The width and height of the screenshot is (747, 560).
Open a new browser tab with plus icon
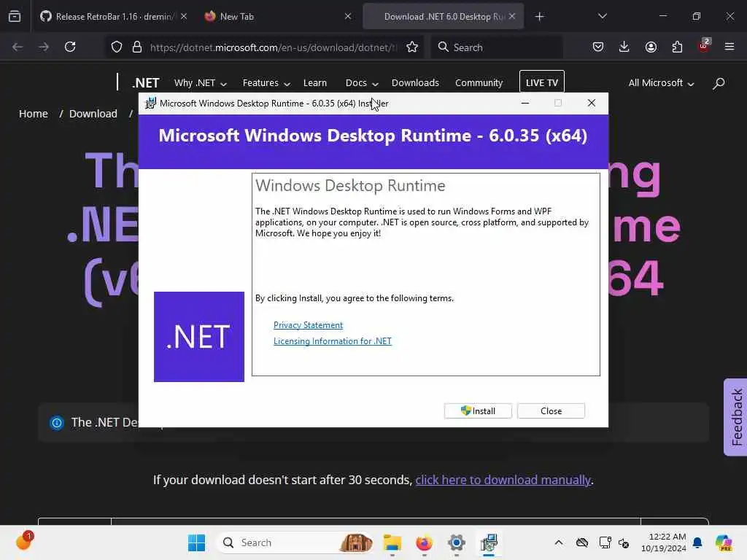[539, 17]
